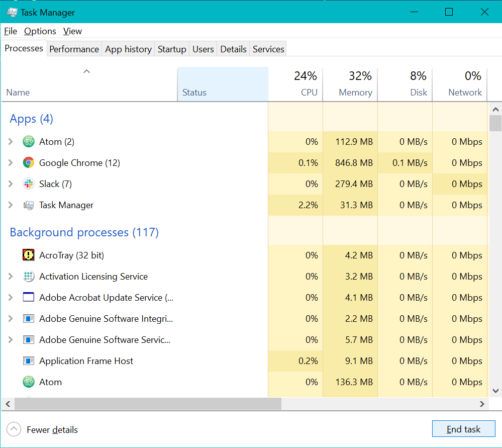Open the Options menu
502x448 pixels.
click(x=40, y=31)
